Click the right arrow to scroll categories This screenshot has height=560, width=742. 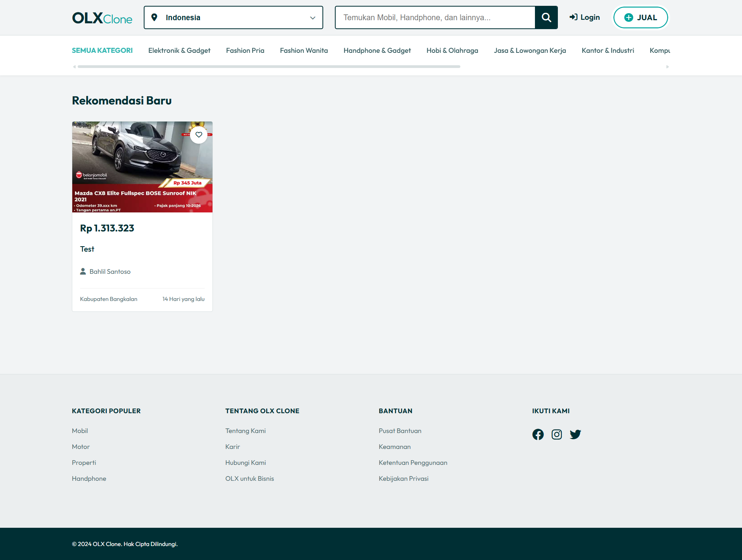(667, 66)
